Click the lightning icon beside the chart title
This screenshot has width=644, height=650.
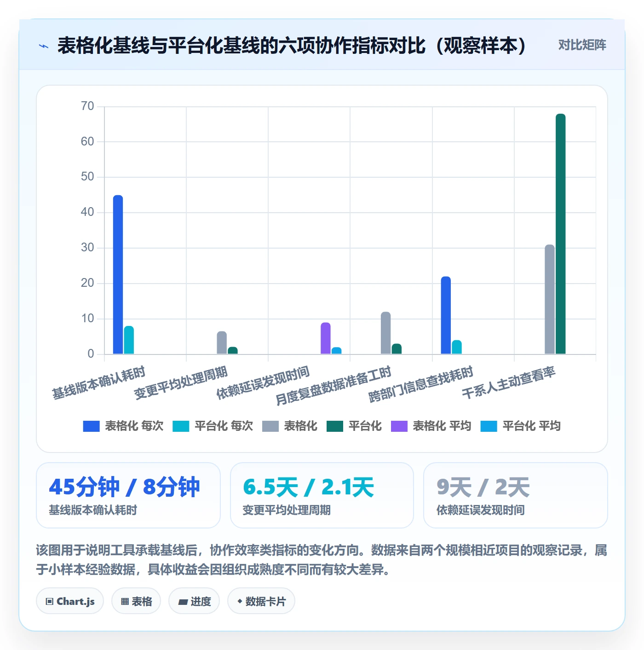pyautogui.click(x=44, y=46)
